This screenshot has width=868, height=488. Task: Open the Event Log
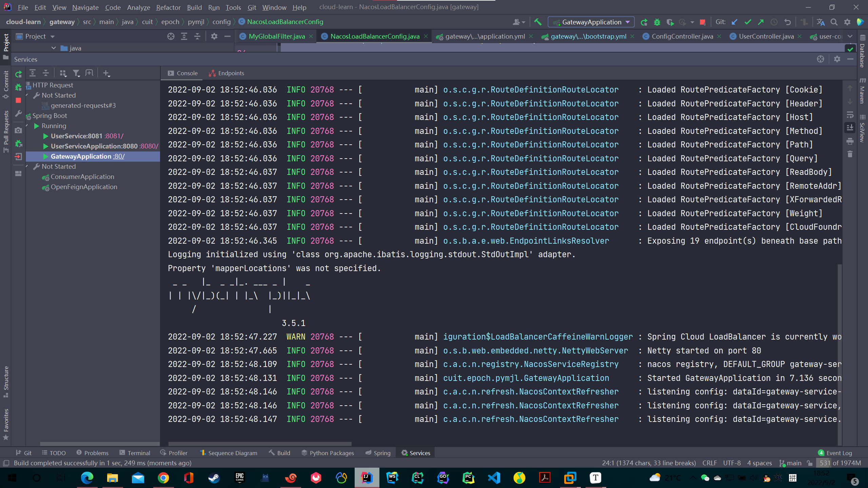pos(835,453)
